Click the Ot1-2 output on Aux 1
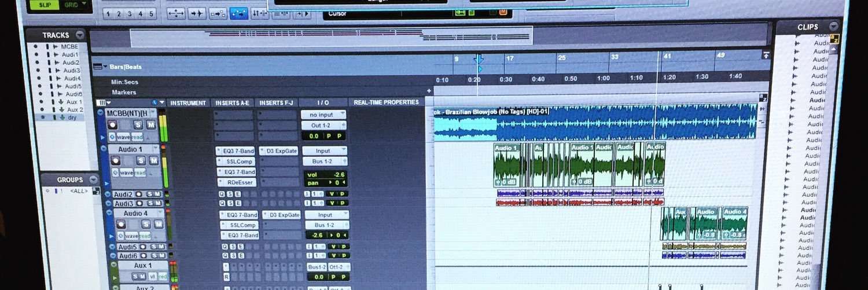The width and height of the screenshot is (868, 290). click(x=338, y=267)
